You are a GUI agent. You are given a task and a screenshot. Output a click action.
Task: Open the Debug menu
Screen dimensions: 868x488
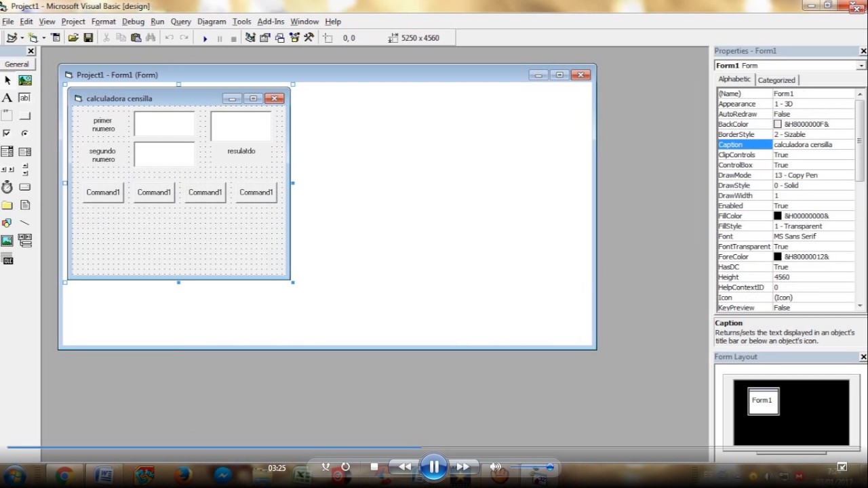click(x=133, y=22)
